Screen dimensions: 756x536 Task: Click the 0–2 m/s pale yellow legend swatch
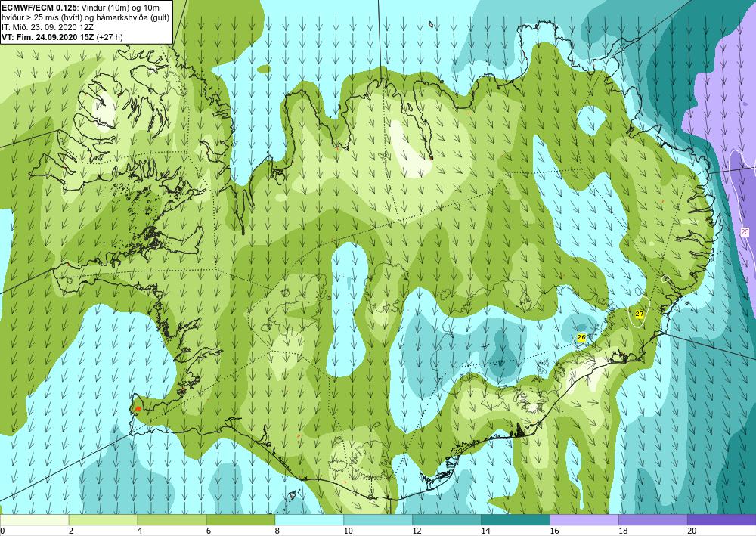pos(35,520)
